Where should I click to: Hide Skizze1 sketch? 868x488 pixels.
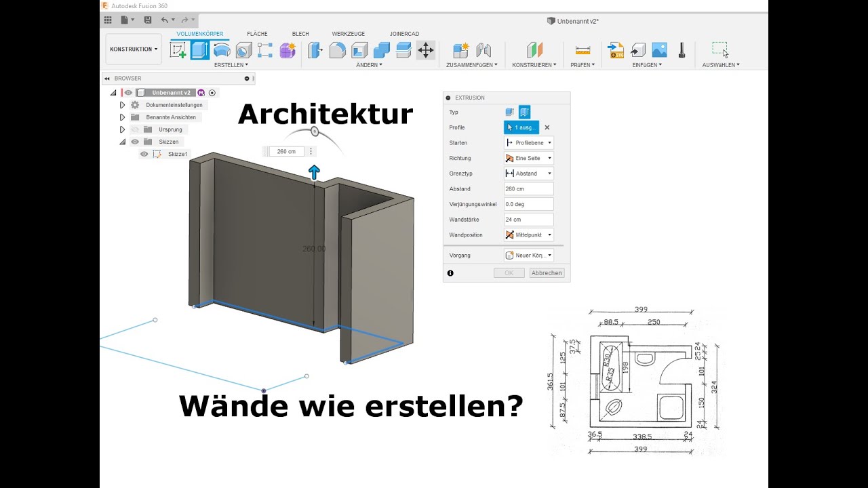point(144,155)
